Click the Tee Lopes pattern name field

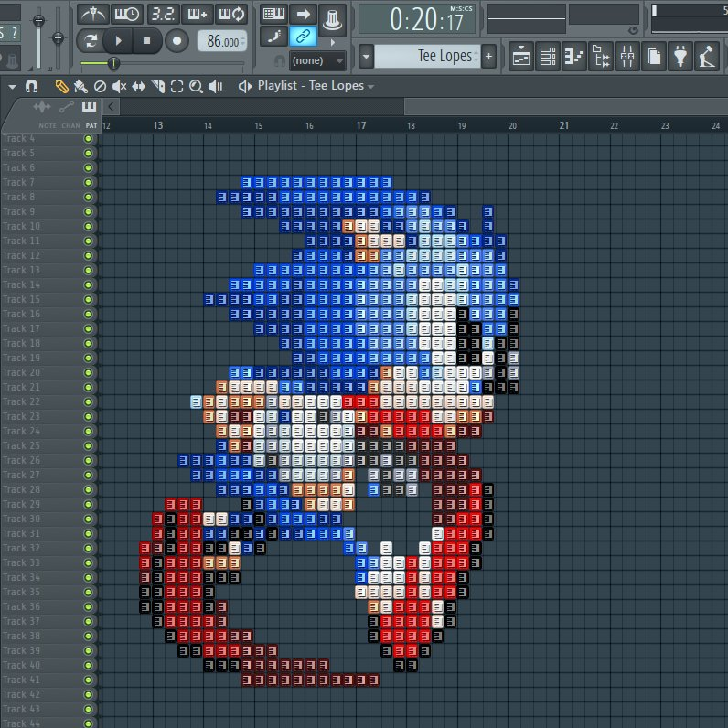coord(427,57)
